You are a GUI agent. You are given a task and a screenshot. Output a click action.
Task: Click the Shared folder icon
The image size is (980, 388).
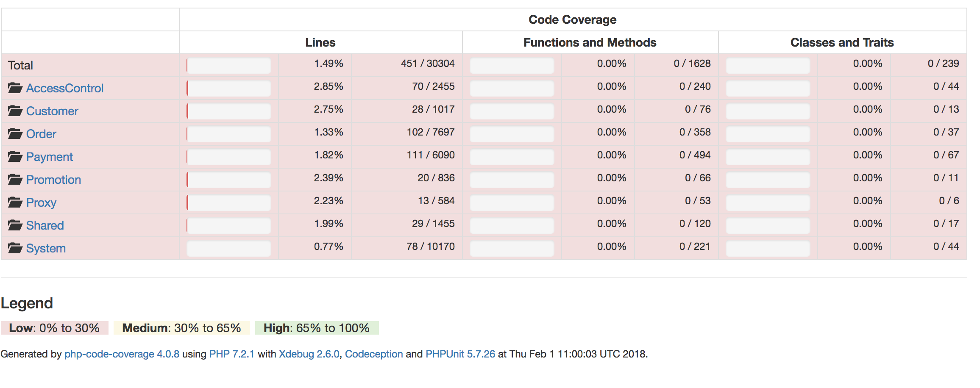coord(15,225)
